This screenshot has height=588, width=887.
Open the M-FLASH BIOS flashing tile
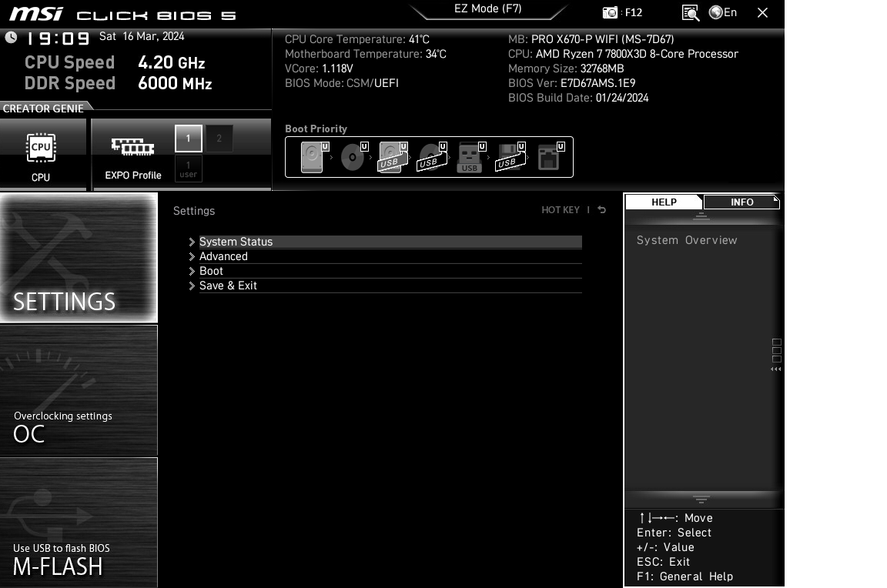79,523
